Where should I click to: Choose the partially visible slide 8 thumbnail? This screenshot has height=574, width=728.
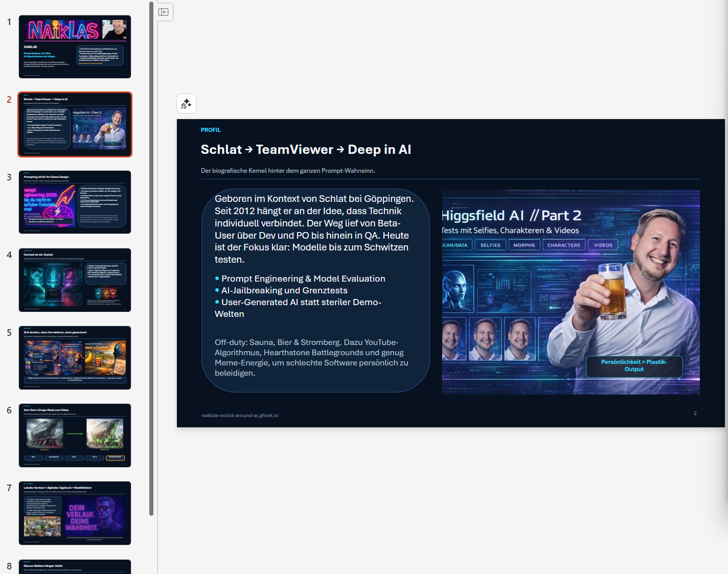click(75, 567)
